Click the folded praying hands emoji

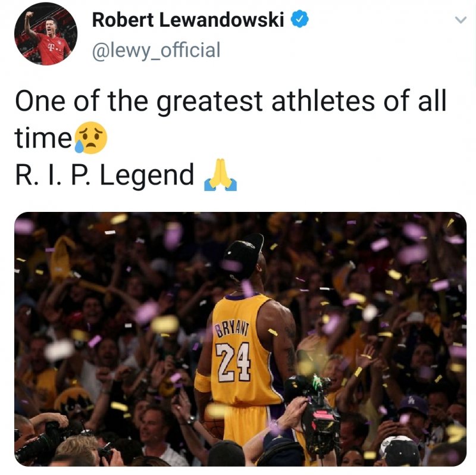(220, 175)
